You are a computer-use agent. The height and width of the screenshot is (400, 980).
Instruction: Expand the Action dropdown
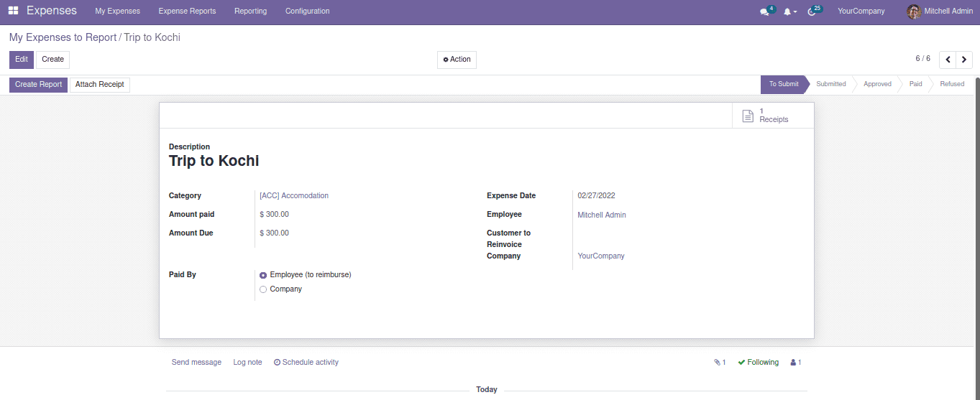click(x=457, y=60)
